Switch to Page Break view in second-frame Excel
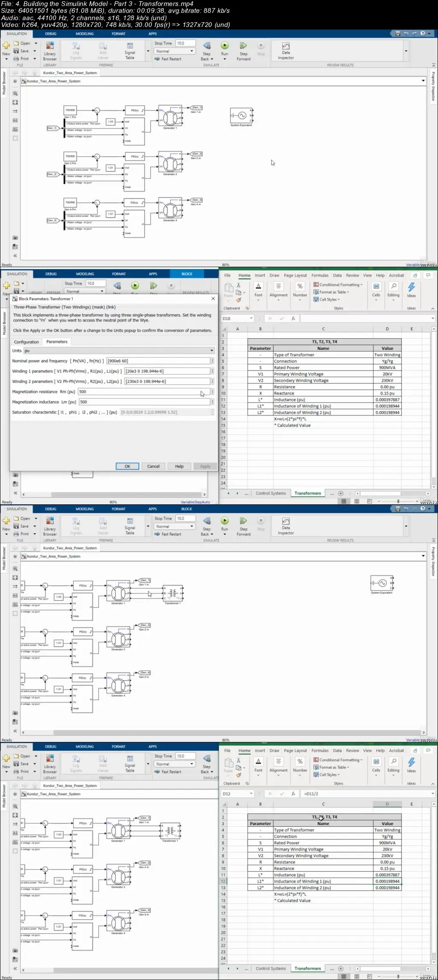 (369, 501)
